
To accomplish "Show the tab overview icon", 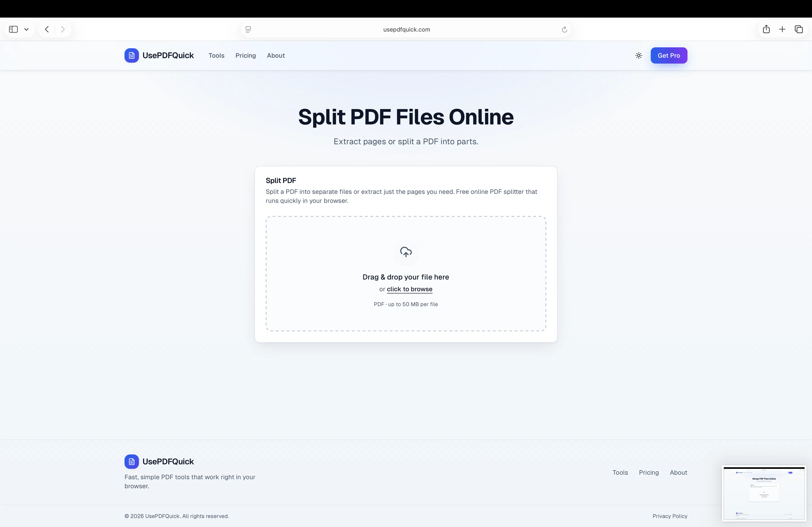I will click(x=799, y=29).
